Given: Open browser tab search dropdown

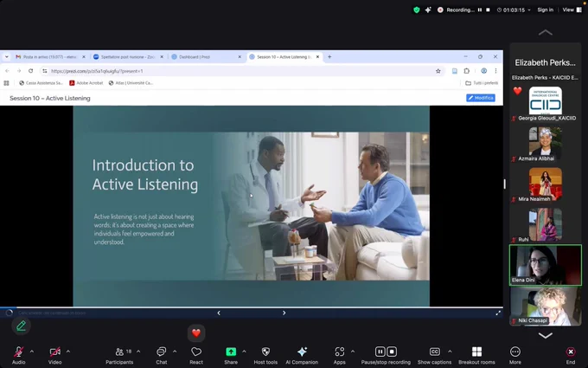Looking at the screenshot, I should point(6,56).
